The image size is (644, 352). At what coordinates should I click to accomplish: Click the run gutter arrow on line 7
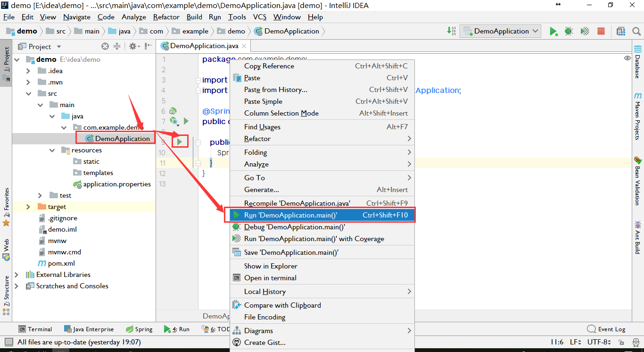pos(186,121)
